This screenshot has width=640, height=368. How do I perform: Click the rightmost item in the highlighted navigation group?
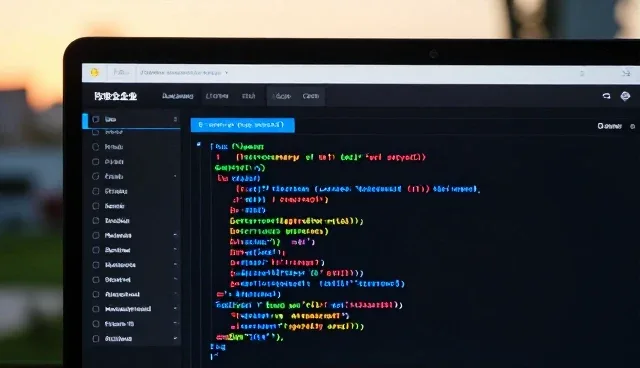click(311, 96)
